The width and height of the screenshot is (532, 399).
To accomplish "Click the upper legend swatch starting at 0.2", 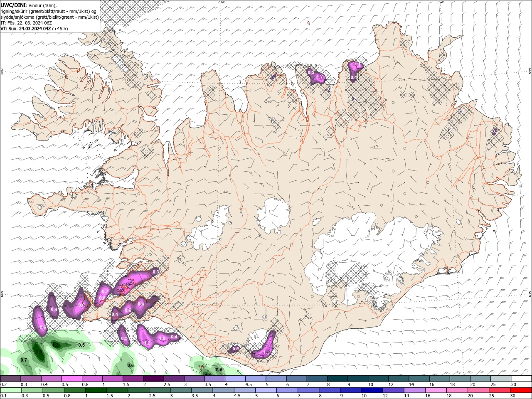I will [10, 379].
